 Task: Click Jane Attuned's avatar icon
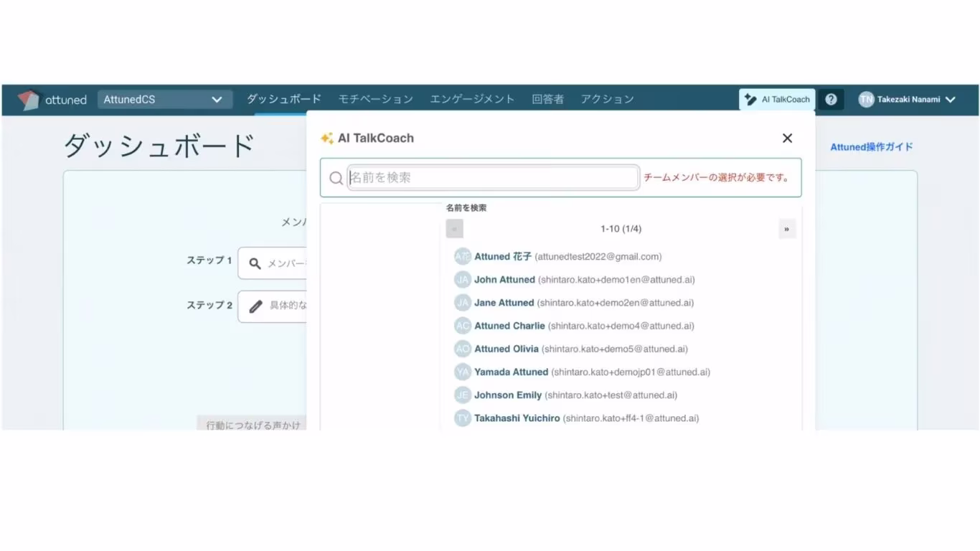(462, 302)
